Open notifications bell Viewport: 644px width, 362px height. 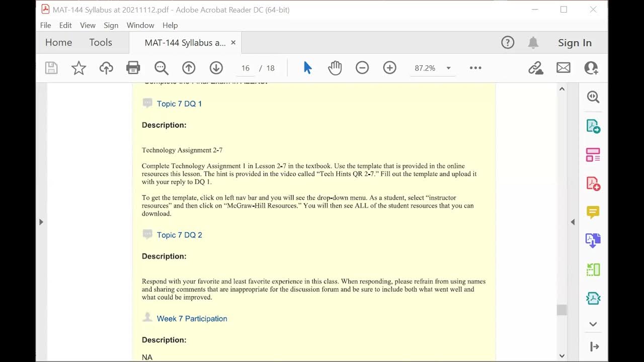tap(533, 43)
